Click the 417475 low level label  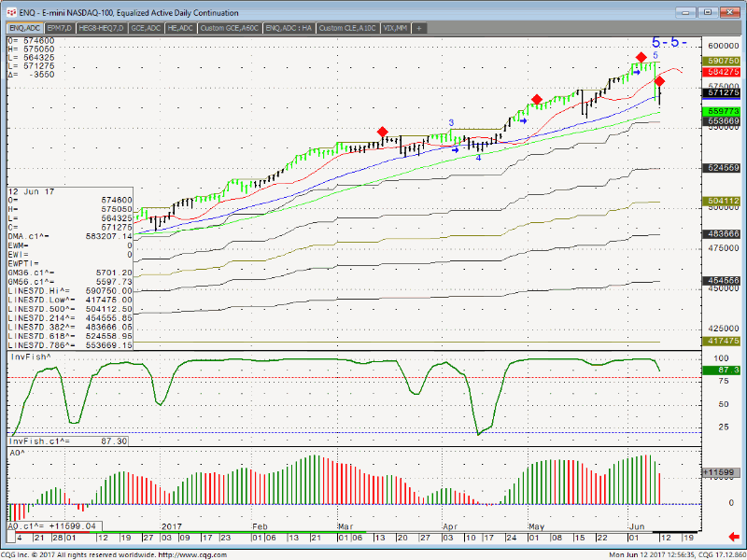tap(721, 342)
